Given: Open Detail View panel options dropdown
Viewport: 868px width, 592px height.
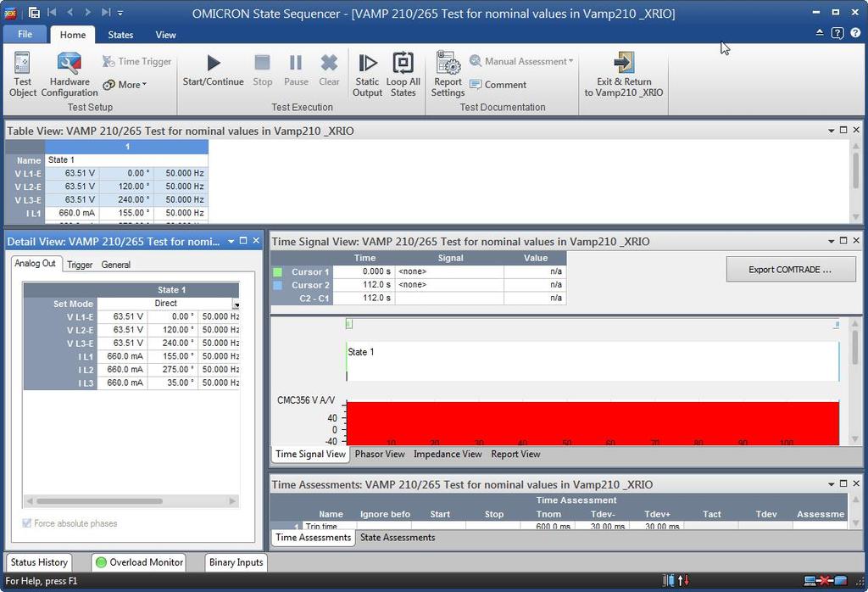Looking at the screenshot, I should (231, 242).
